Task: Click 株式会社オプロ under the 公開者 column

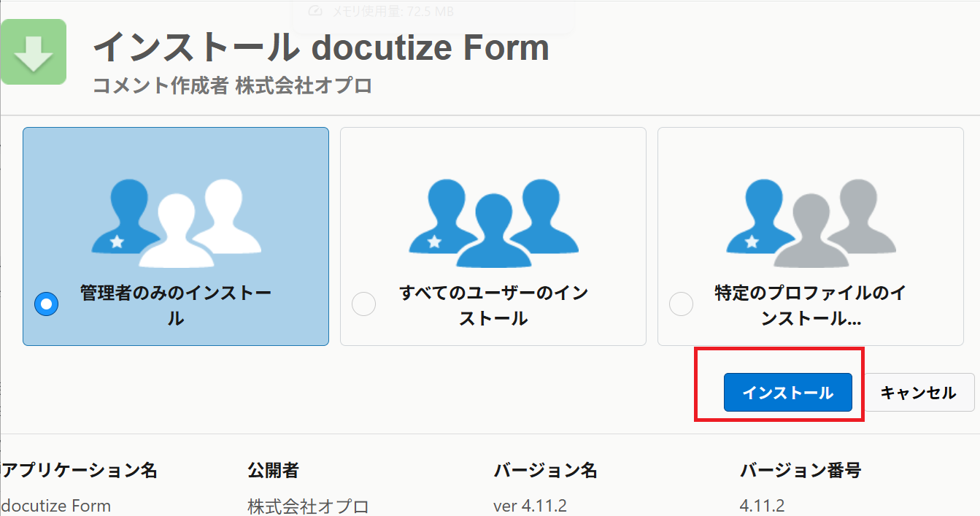Action: pos(308,506)
